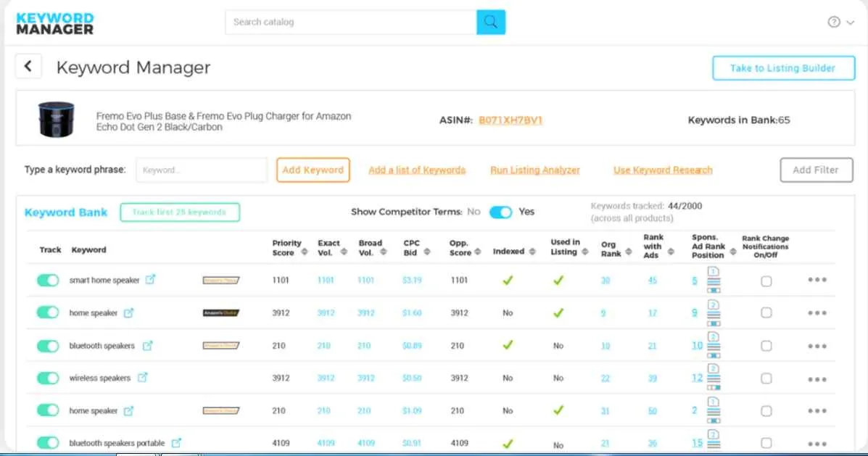Viewport: 868px width, 456px height.
Task: Open row actions menu for bluetooth speakers
Action: point(817,346)
